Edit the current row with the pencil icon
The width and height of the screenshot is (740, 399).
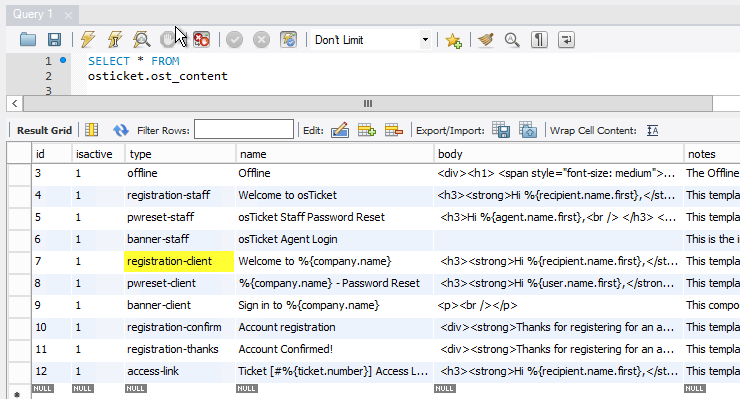pyautogui.click(x=340, y=130)
